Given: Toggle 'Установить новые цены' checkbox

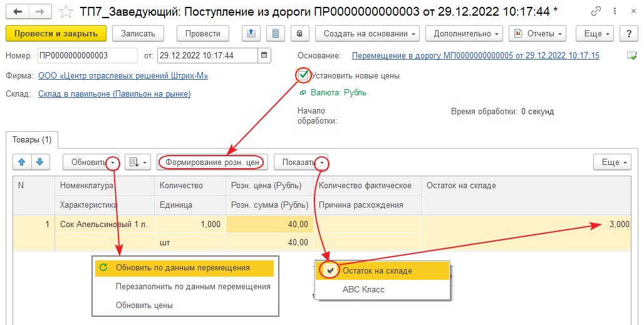Looking at the screenshot, I should [x=303, y=75].
